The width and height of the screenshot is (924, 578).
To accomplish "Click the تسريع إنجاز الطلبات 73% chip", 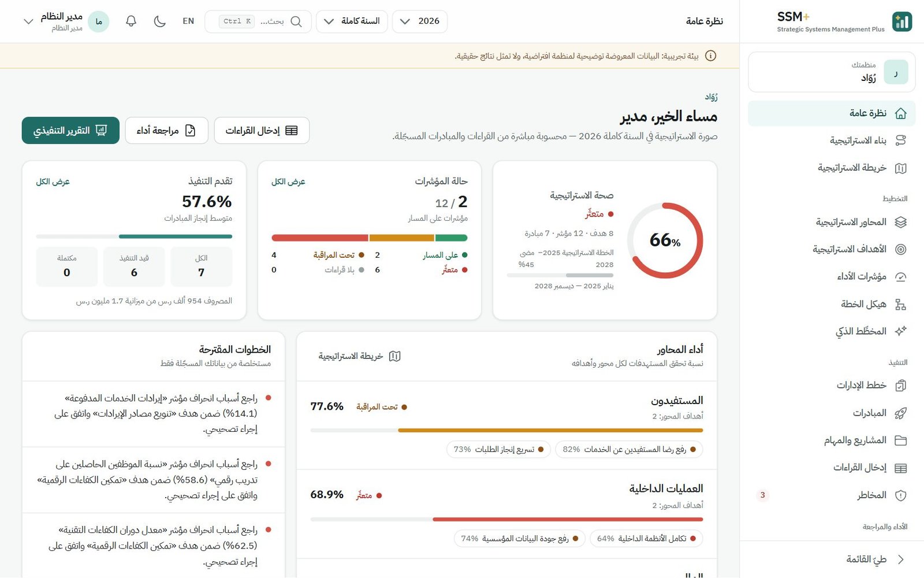I will pos(498,450).
